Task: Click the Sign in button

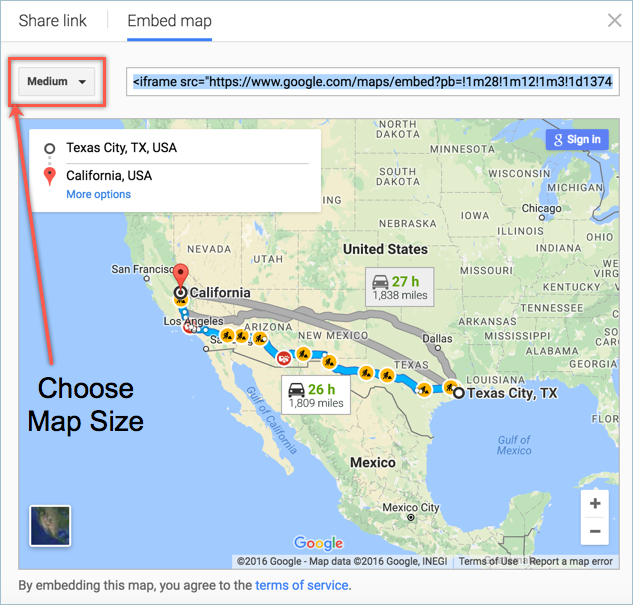Action: tap(575, 140)
